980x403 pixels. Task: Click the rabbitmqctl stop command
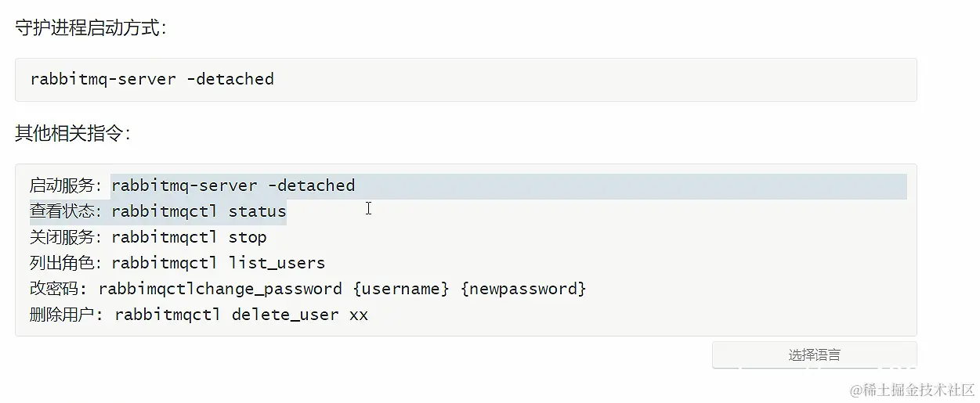189,237
